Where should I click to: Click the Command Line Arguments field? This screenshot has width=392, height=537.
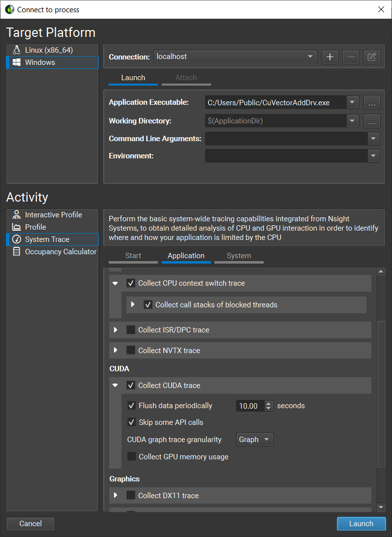(x=286, y=139)
